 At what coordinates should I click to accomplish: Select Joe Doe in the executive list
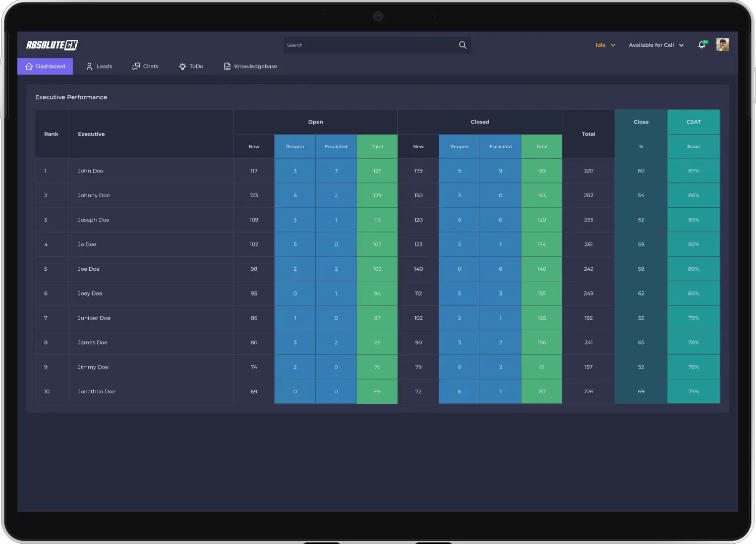[88, 269]
